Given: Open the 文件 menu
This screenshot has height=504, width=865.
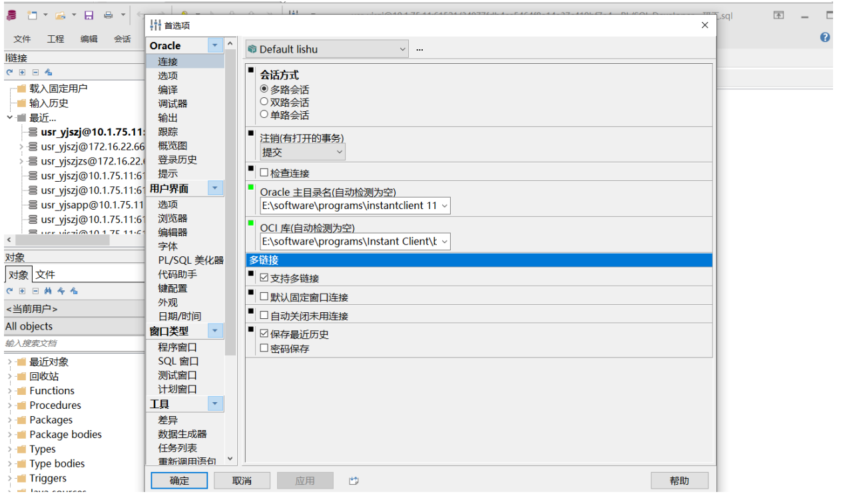Looking at the screenshot, I should 22,39.
